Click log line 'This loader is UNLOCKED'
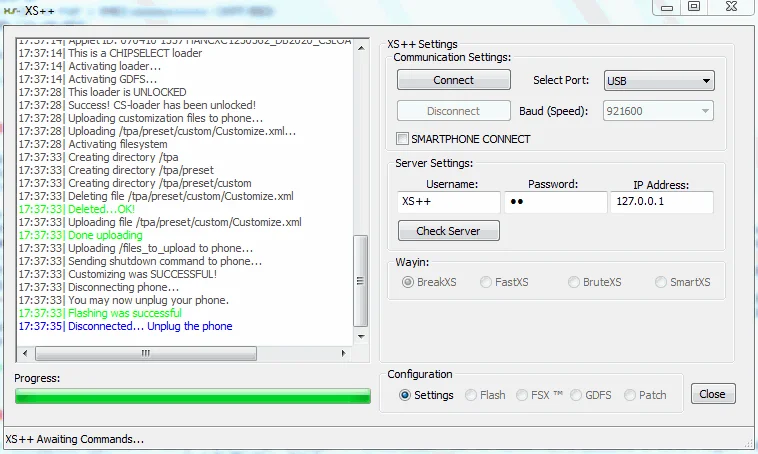Viewport: 758px width, 454px height. click(x=102, y=92)
